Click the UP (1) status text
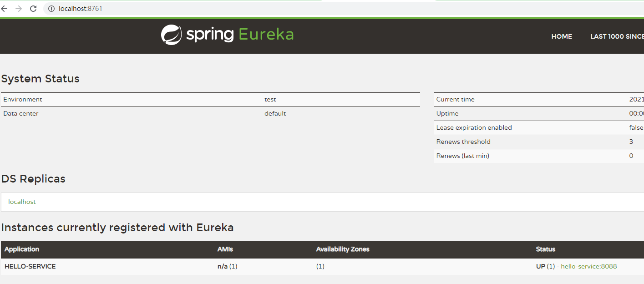The image size is (644, 284). [545, 266]
